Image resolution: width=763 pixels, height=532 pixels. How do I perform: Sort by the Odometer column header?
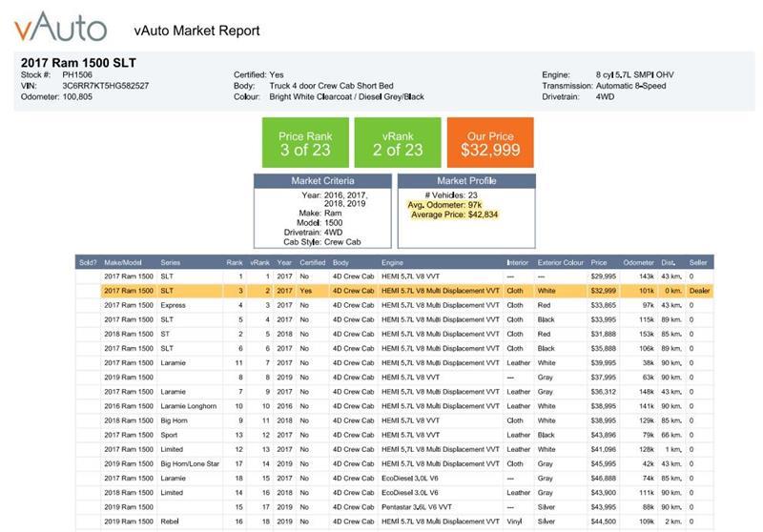638,262
